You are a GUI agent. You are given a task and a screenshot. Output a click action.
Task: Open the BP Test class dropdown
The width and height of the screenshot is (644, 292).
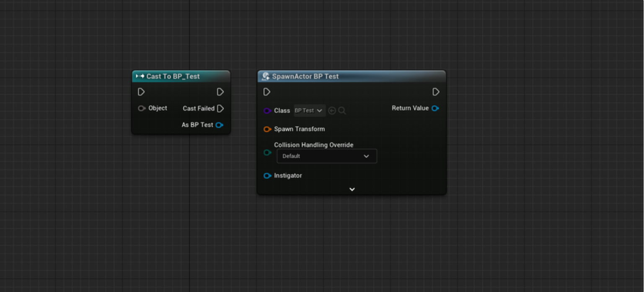click(309, 111)
